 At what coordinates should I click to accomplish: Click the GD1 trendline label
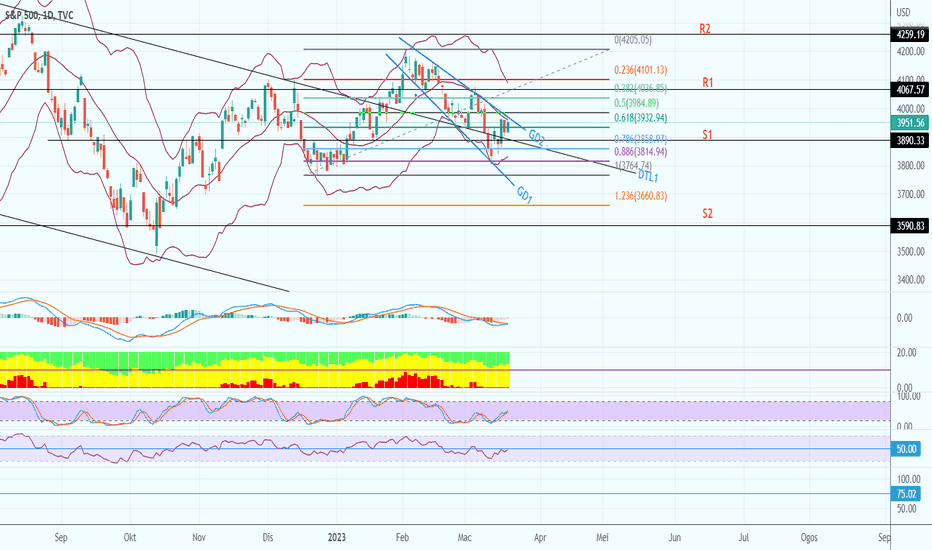point(525,195)
